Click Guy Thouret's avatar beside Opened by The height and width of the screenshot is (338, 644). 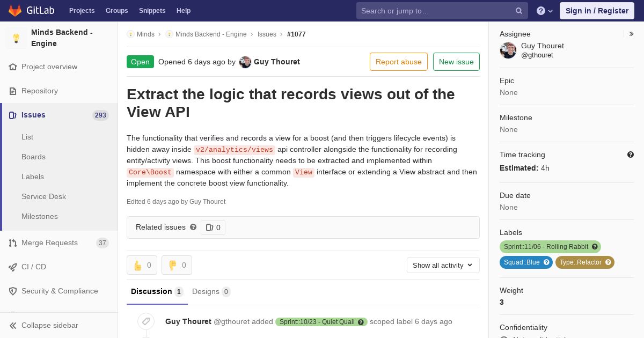tap(245, 62)
